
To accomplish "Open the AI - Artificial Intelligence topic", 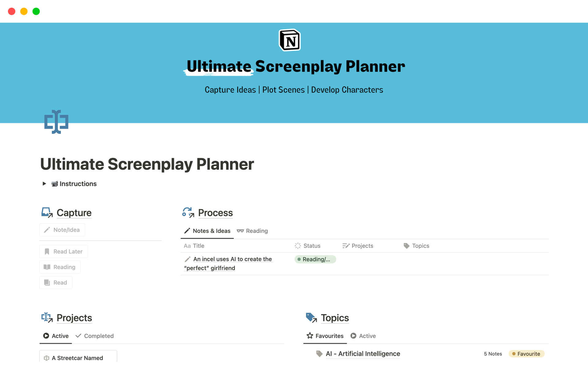I will pos(363,354).
